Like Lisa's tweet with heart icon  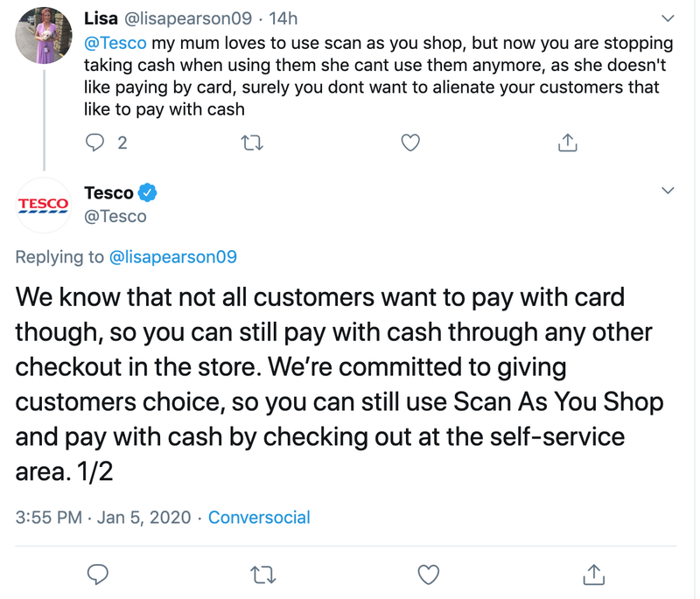click(410, 143)
